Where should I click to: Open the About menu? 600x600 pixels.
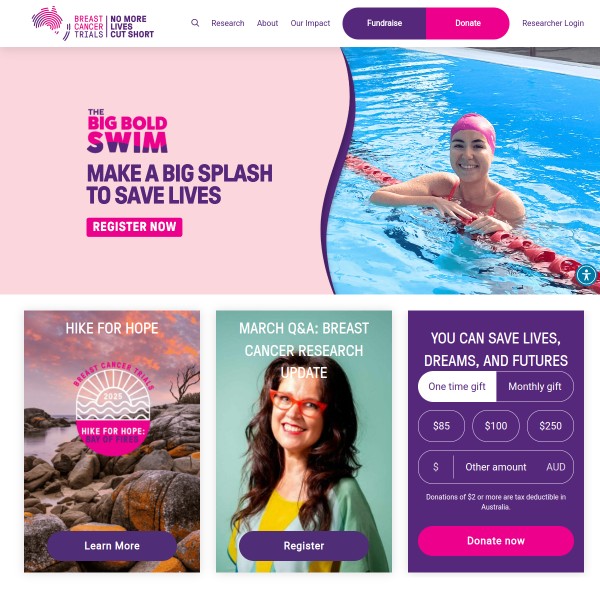(x=267, y=23)
